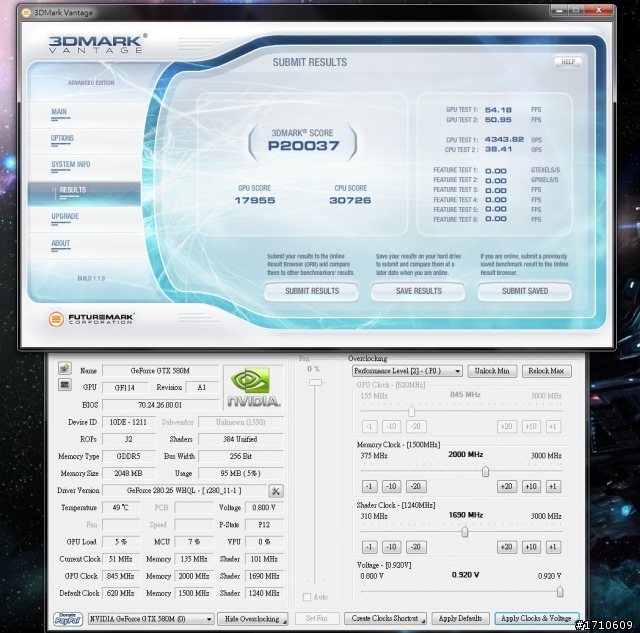Click Shader Clock -20 button
This screenshot has height=633, width=640.
416,547
